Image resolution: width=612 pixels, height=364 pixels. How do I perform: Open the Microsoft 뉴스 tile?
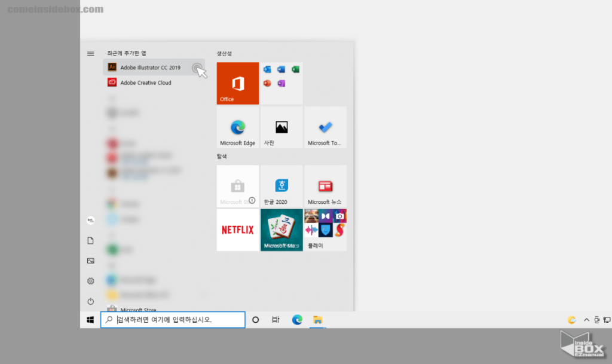coord(325,186)
